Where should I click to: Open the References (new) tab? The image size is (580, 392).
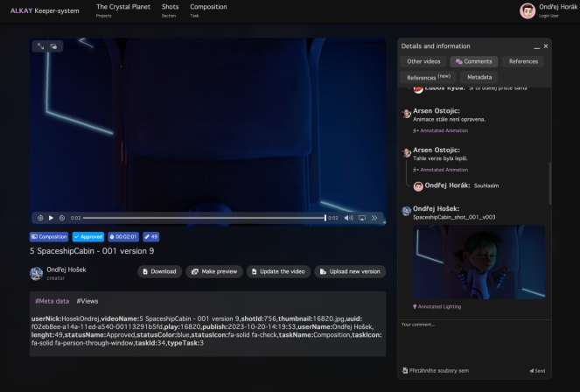click(x=429, y=77)
